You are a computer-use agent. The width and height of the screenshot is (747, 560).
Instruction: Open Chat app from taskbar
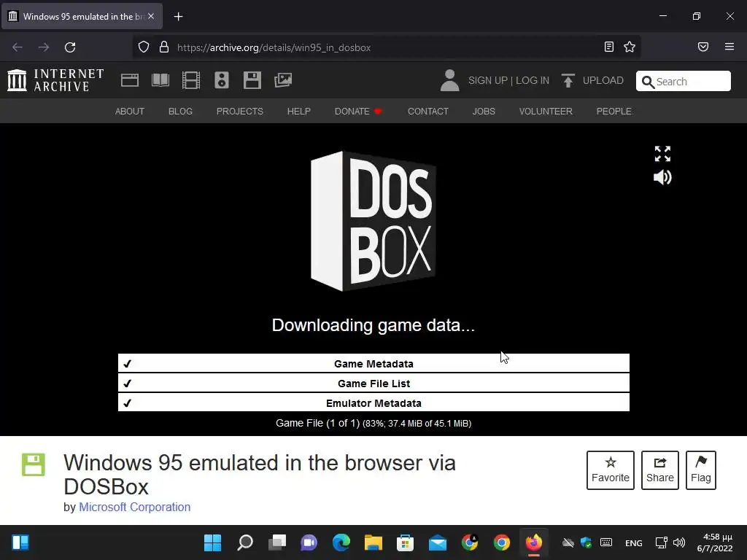click(309, 542)
